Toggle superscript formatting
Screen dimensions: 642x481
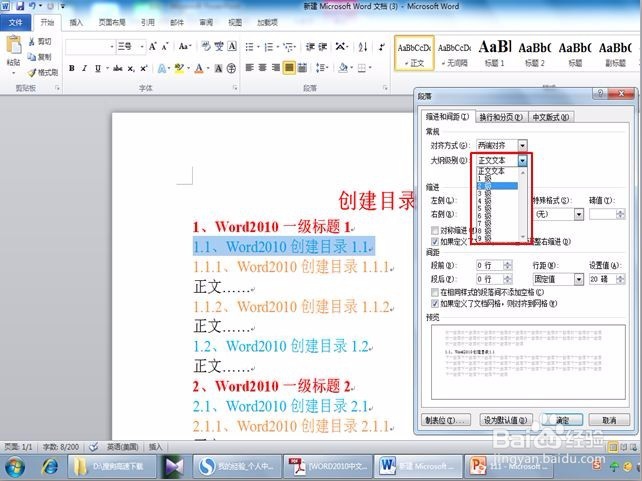[x=144, y=68]
